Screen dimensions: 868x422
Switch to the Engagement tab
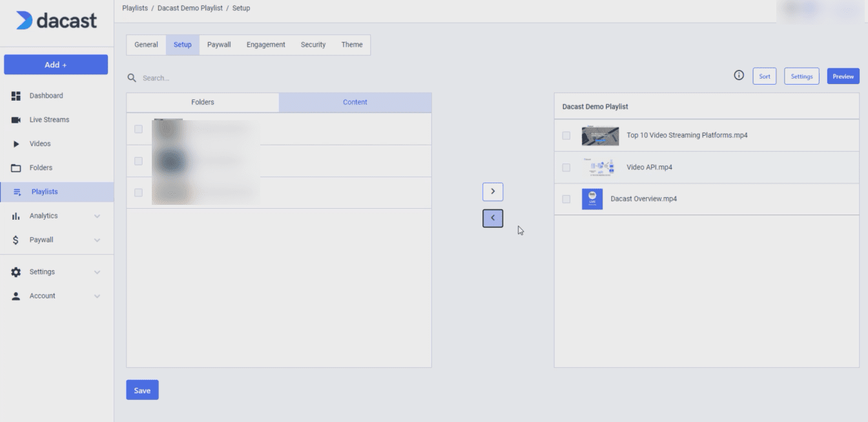(x=265, y=45)
